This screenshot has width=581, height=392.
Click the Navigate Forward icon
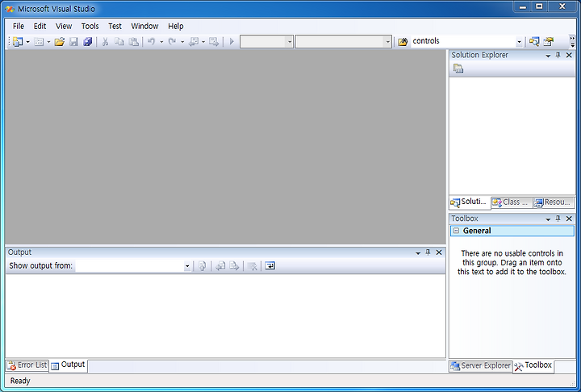tap(214, 41)
